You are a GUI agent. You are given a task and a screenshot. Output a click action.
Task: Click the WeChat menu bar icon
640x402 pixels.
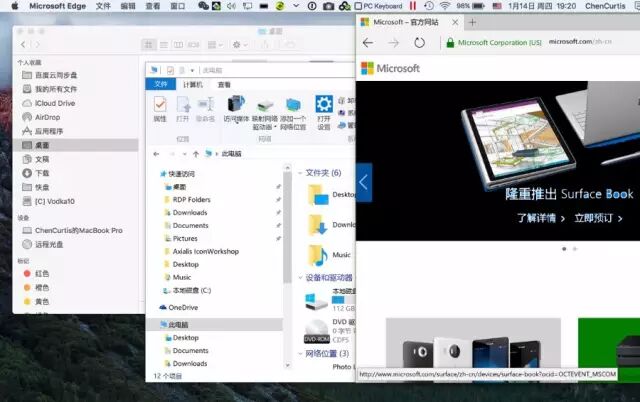(x=203, y=6)
